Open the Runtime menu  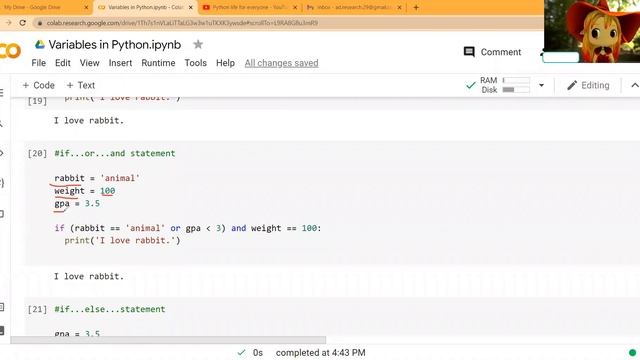158,63
